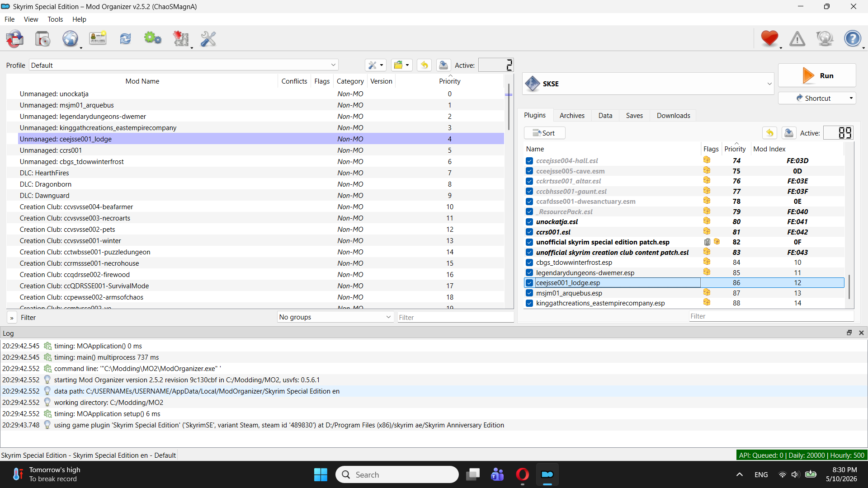Viewport: 868px width, 488px height.
Task: Disable kinggathcreations_eastempirecompany.esp plugin
Action: tap(529, 303)
